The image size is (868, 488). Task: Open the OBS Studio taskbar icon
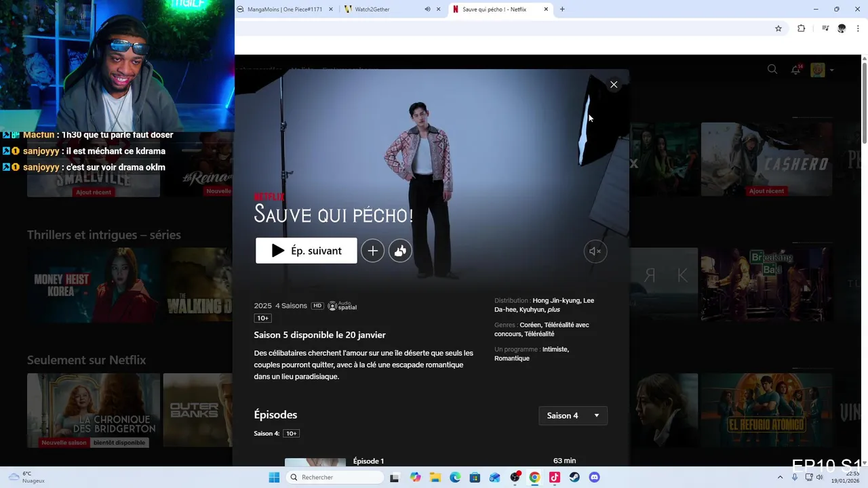pos(515,477)
